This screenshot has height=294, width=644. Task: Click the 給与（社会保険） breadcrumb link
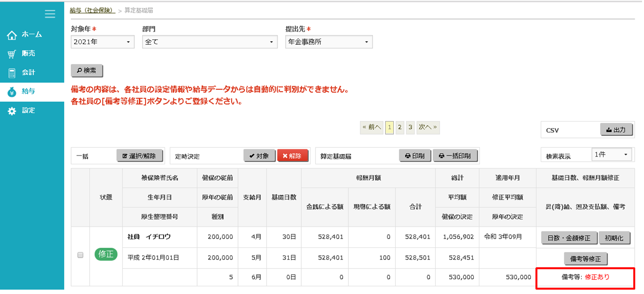tap(92, 10)
